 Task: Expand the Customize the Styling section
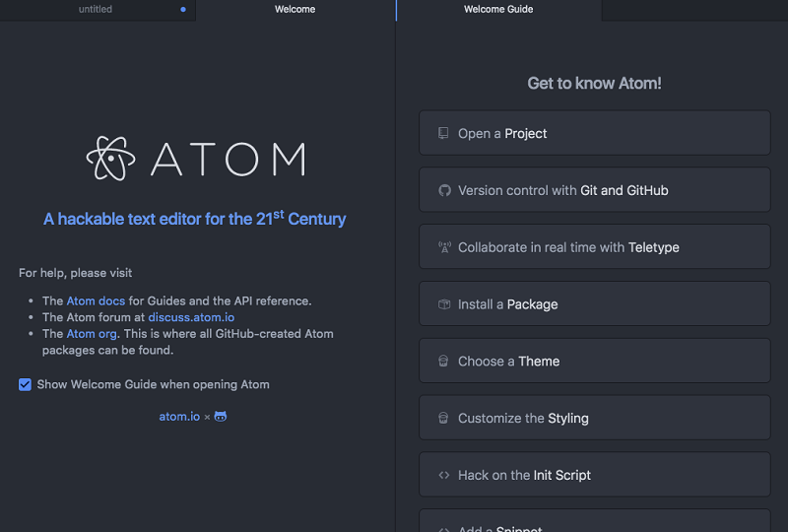coord(595,418)
